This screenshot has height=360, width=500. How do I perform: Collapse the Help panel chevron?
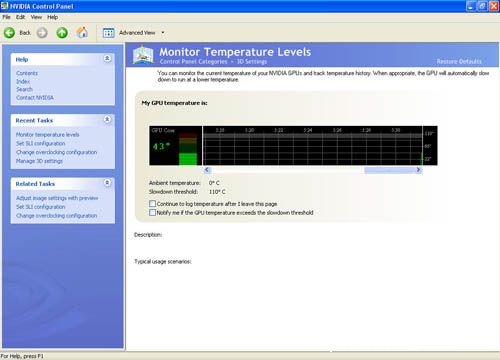[107, 59]
